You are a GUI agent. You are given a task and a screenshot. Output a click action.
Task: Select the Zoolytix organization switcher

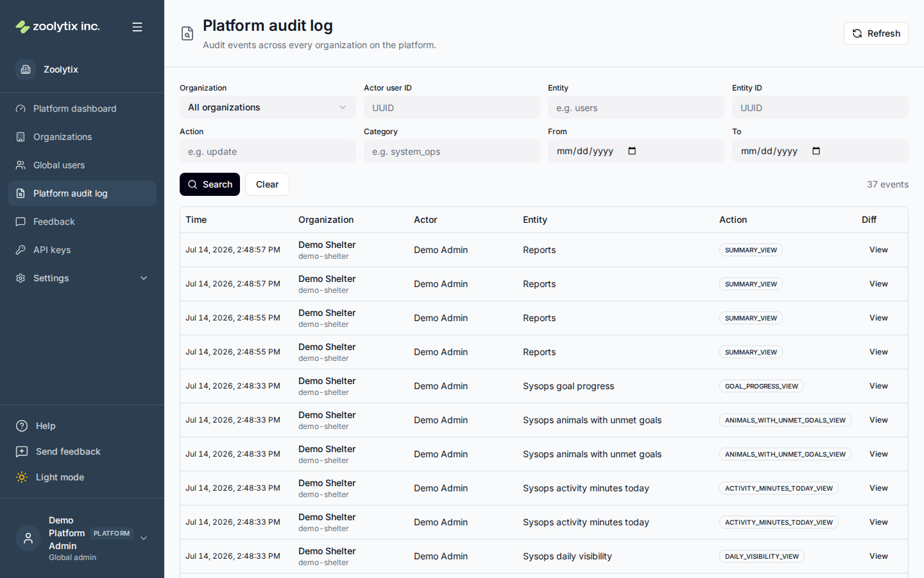[x=82, y=69]
